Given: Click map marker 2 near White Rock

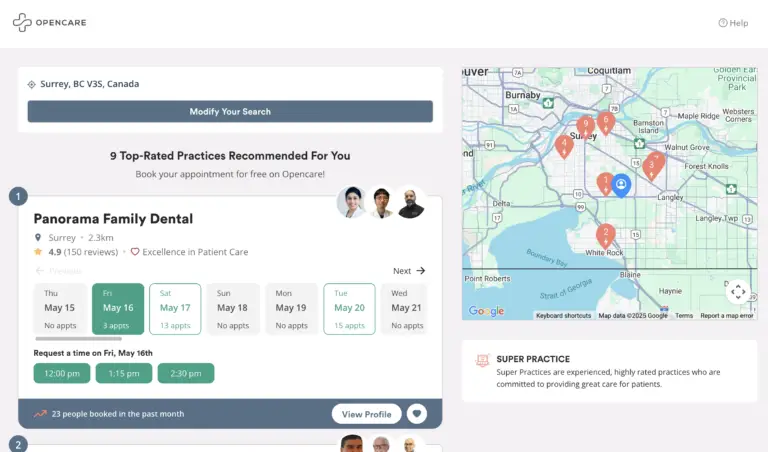Looking at the screenshot, I should [606, 236].
